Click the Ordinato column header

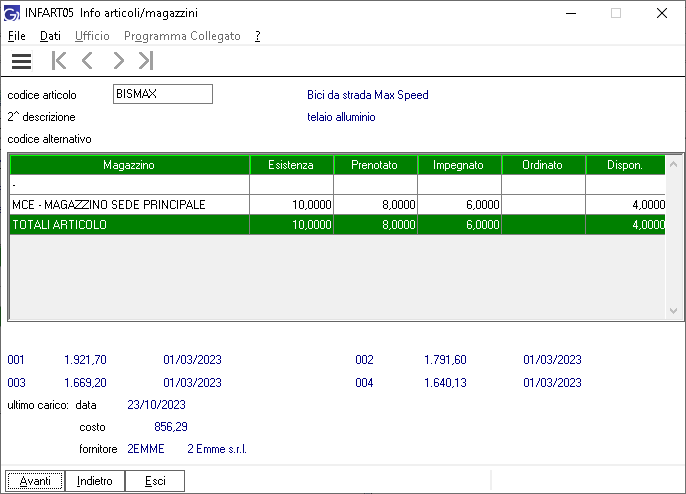click(542, 165)
